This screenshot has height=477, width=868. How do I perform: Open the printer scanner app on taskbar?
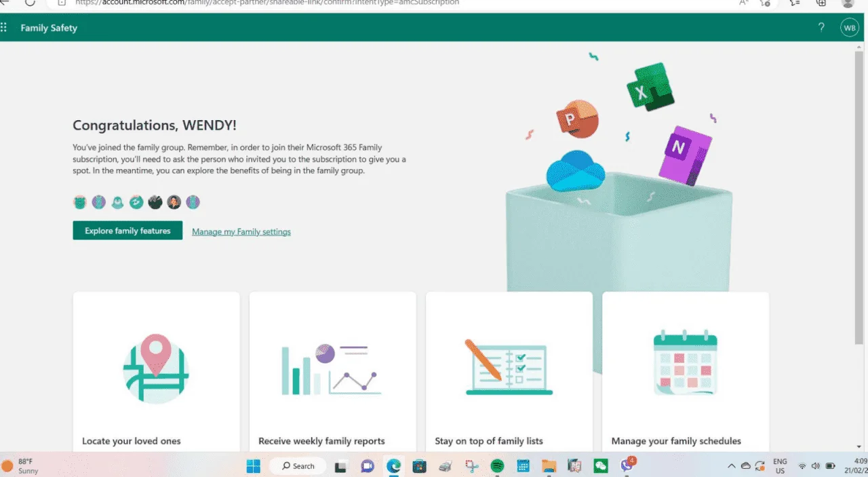[446, 466]
